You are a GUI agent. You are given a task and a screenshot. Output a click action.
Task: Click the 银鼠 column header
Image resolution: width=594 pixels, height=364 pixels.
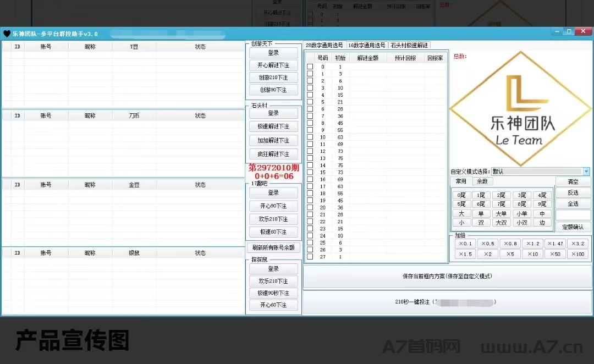134,253
